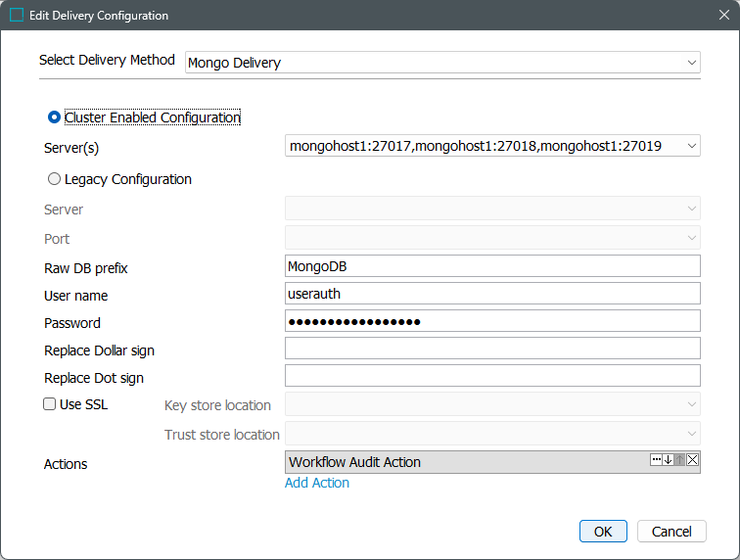Choose the Legacy Configuration option
740x560 pixels.
coord(55,179)
